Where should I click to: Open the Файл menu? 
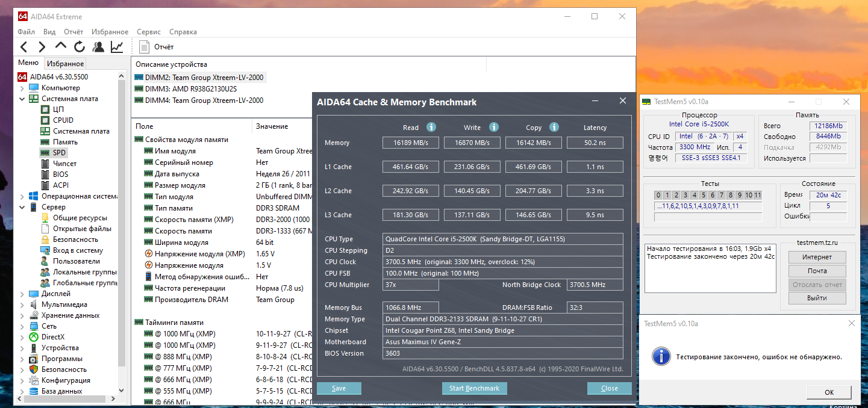coord(27,32)
